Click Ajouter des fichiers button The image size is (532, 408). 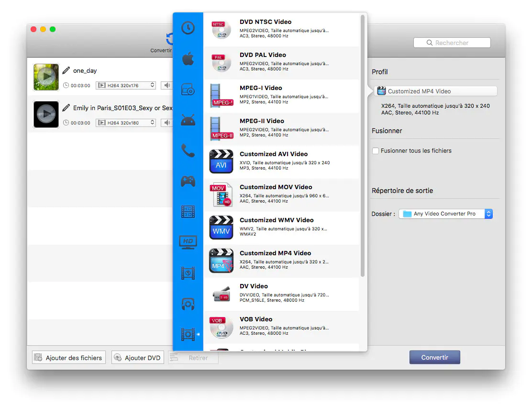(x=69, y=358)
